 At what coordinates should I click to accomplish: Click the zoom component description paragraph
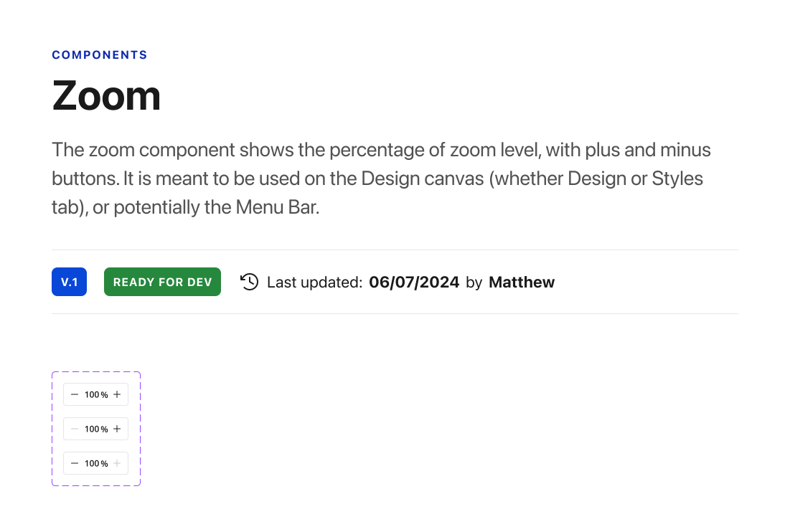tap(382, 179)
